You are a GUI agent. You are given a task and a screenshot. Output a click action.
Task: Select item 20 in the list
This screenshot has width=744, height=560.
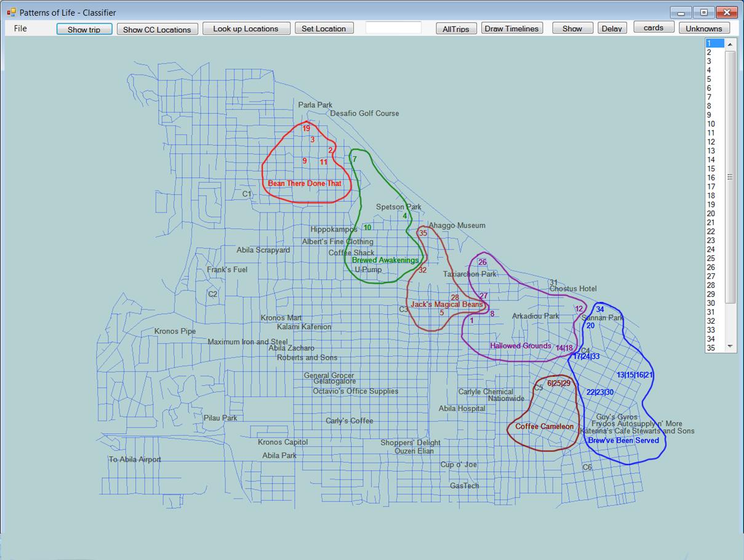click(x=714, y=214)
